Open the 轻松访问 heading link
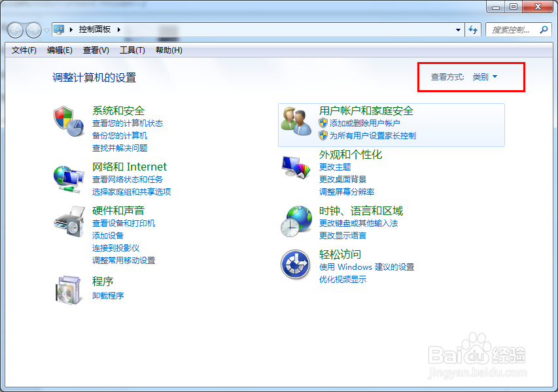Image resolution: width=558 pixels, height=392 pixels. [340, 254]
